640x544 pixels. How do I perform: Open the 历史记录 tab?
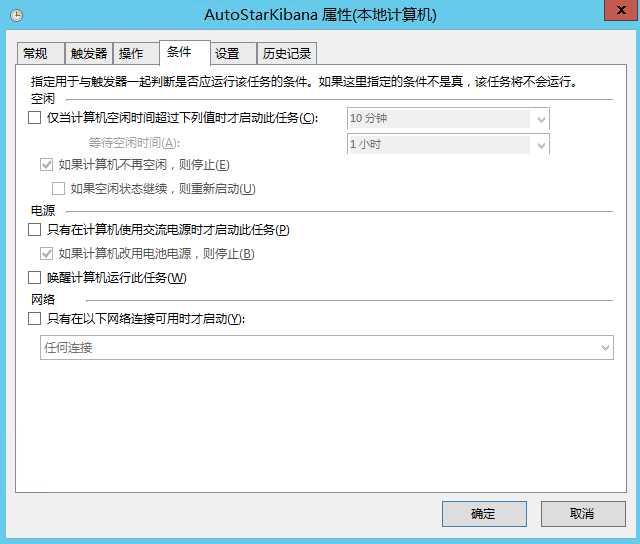pyautogui.click(x=285, y=54)
